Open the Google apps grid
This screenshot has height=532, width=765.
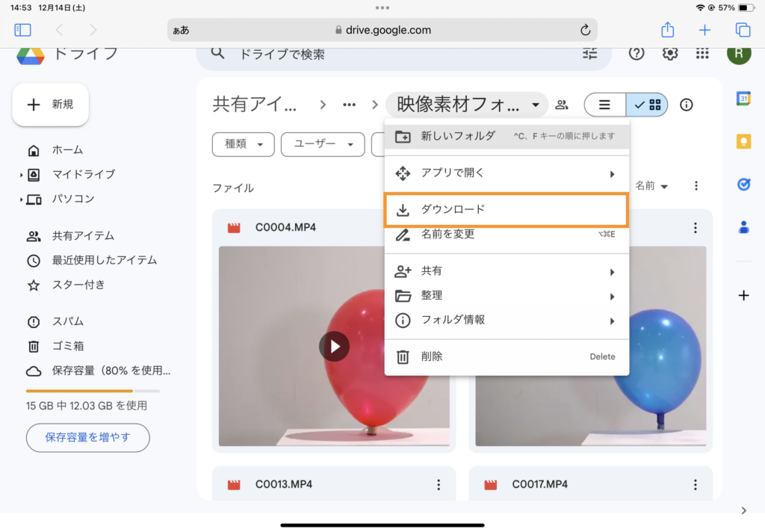point(701,53)
